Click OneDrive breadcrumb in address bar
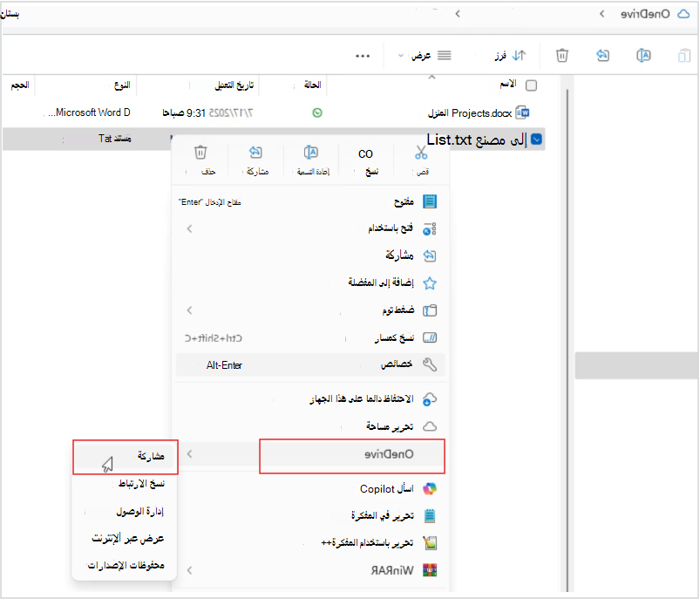This screenshot has width=700, height=599. click(x=645, y=14)
